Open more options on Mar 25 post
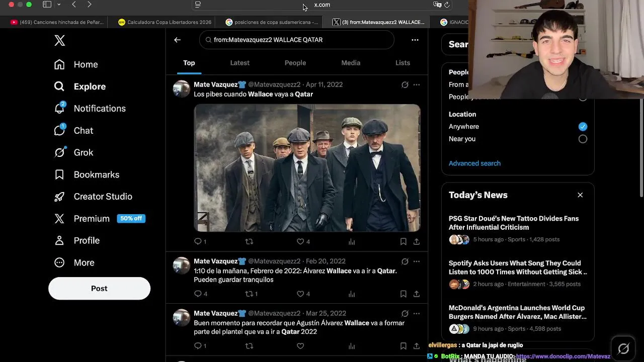 [x=417, y=313]
